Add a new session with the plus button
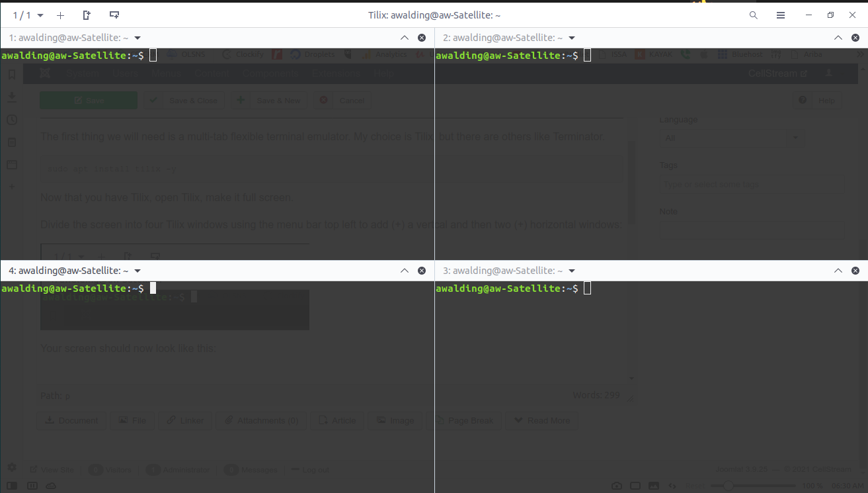The width and height of the screenshot is (868, 493). [x=60, y=15]
